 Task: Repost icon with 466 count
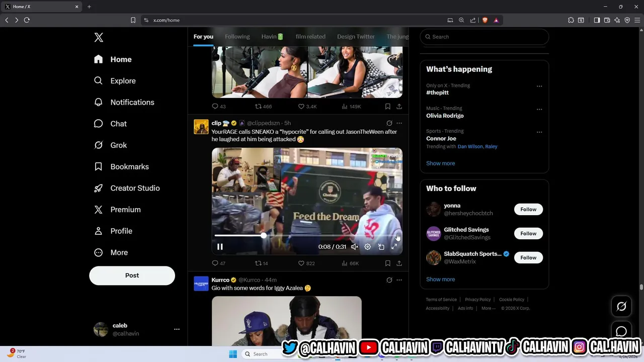pos(258,107)
